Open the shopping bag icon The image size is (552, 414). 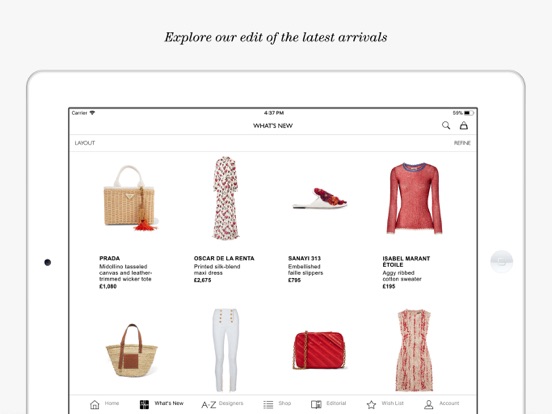[x=464, y=125]
